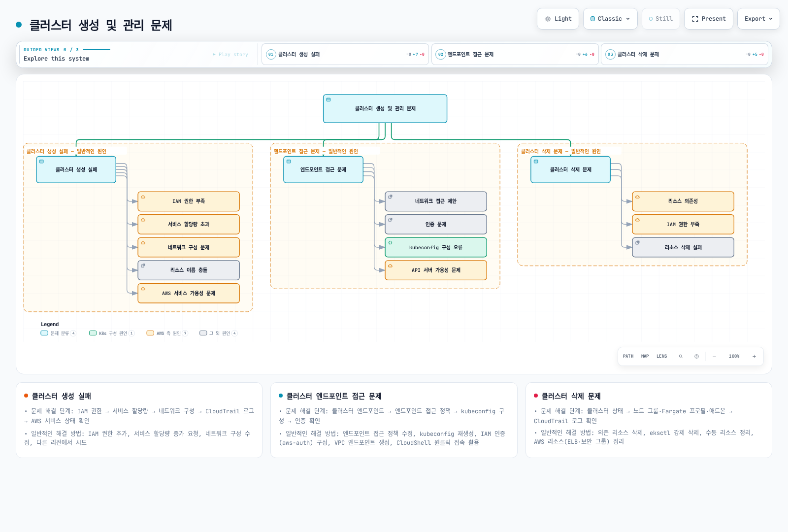Open guided view 01 클러스터 생성 실패
788x532 pixels.
tap(345, 54)
